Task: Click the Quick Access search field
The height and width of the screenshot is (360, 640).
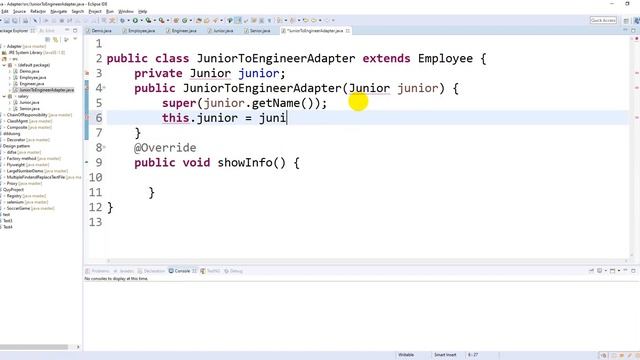Action: click(x=603, y=20)
